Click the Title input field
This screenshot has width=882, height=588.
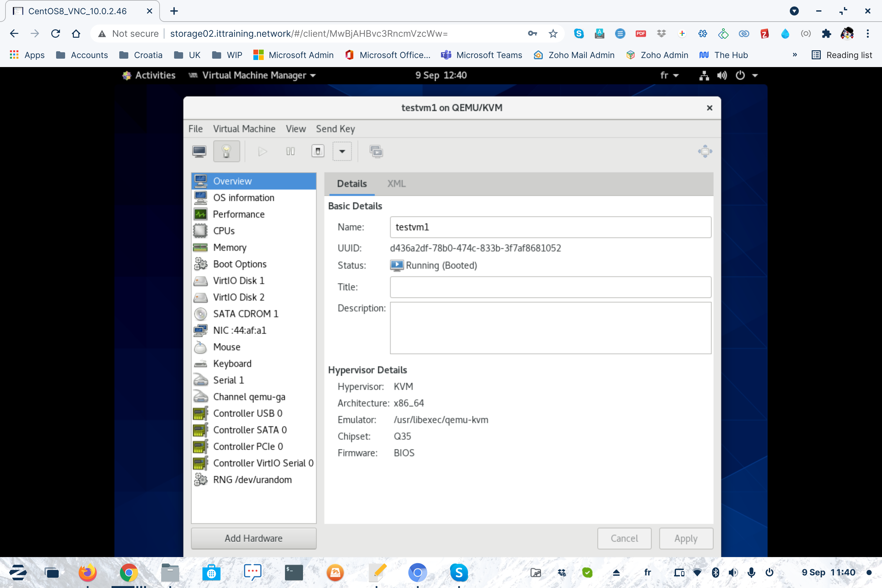click(x=551, y=287)
